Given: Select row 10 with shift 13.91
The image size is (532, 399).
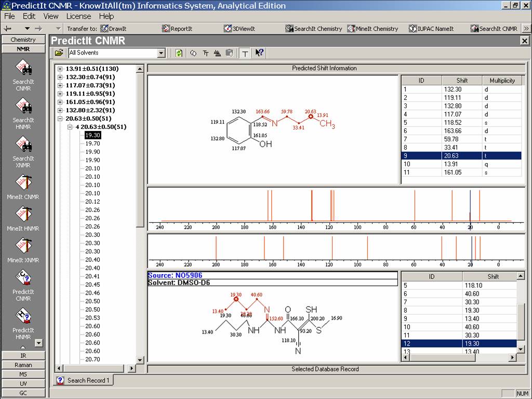Looking at the screenshot, I should click(x=461, y=164).
